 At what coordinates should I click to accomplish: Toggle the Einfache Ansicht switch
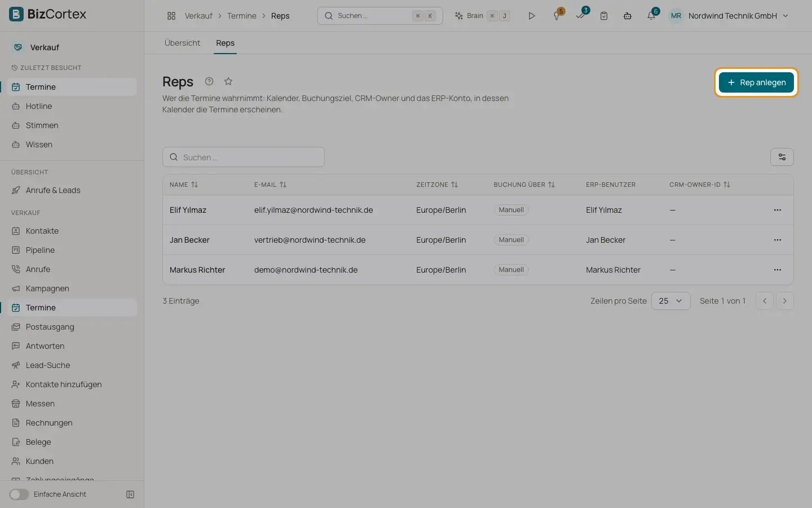point(19,494)
